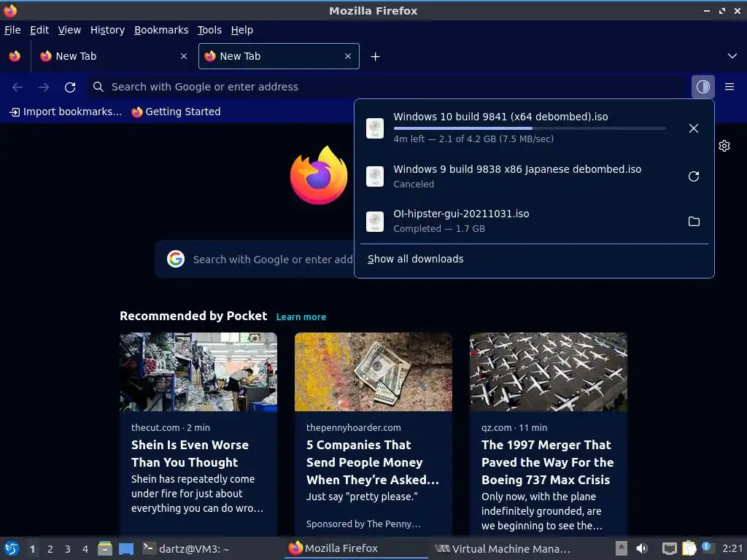Switch to workspace 3 in taskbar
The width and height of the screenshot is (747, 560).
(68, 549)
